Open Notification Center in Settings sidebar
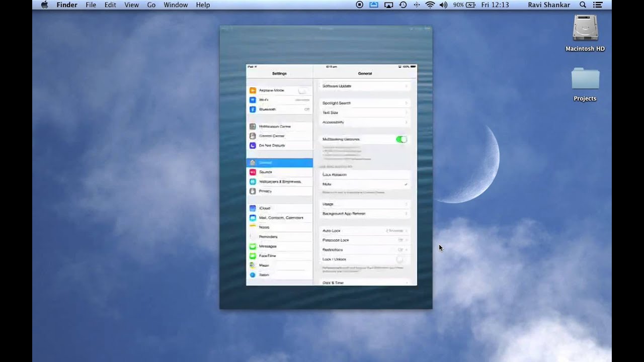644x362 pixels. [x=279, y=127]
